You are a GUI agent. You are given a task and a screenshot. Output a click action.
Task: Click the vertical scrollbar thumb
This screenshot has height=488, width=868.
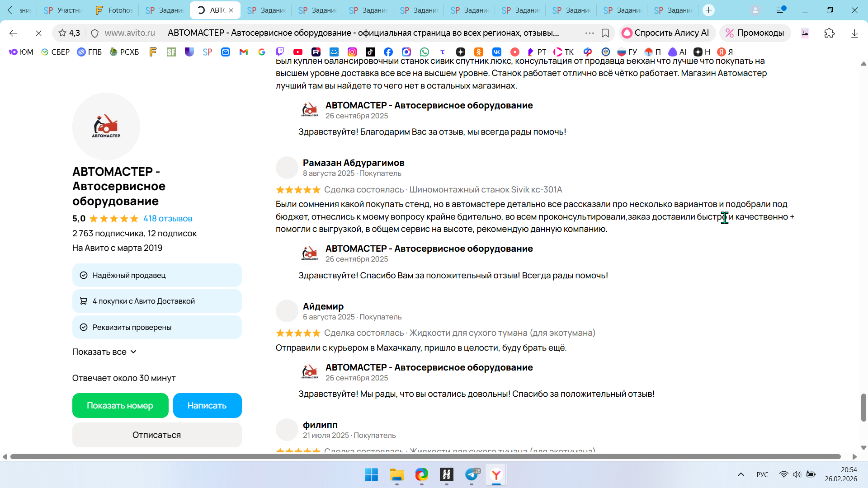coord(863,407)
